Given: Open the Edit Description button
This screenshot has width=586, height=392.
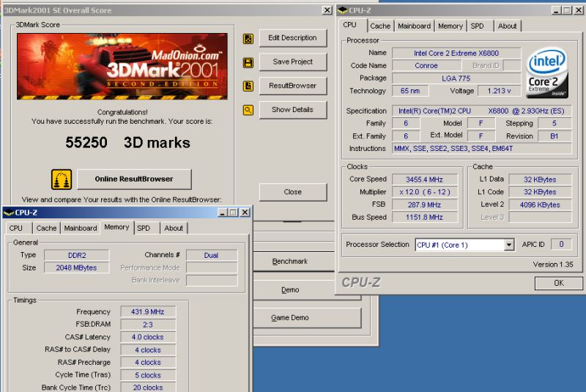Looking at the screenshot, I should click(x=292, y=38).
